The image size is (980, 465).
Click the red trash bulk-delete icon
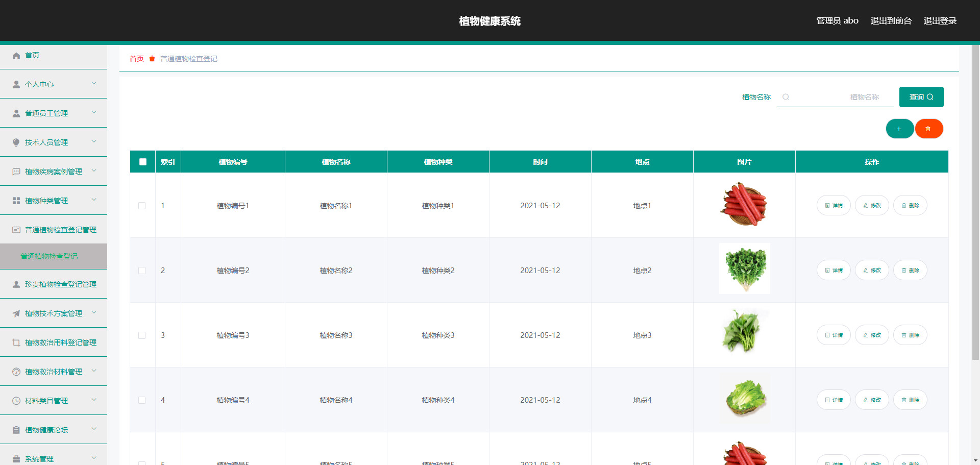pyautogui.click(x=928, y=129)
